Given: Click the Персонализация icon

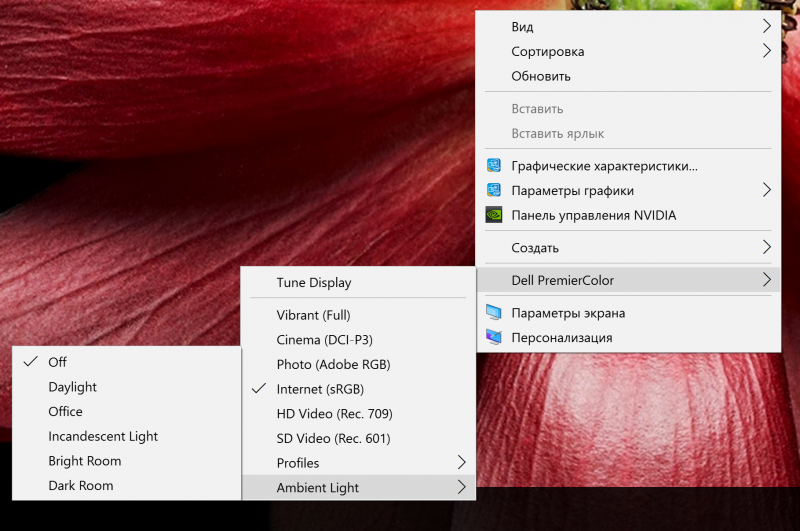Looking at the screenshot, I should [493, 337].
